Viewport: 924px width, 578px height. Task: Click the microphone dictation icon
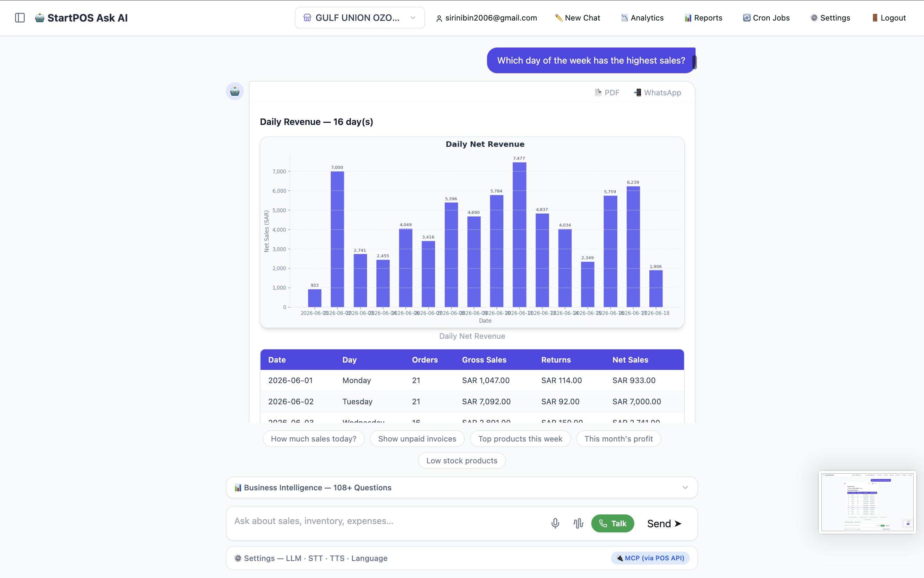point(555,523)
